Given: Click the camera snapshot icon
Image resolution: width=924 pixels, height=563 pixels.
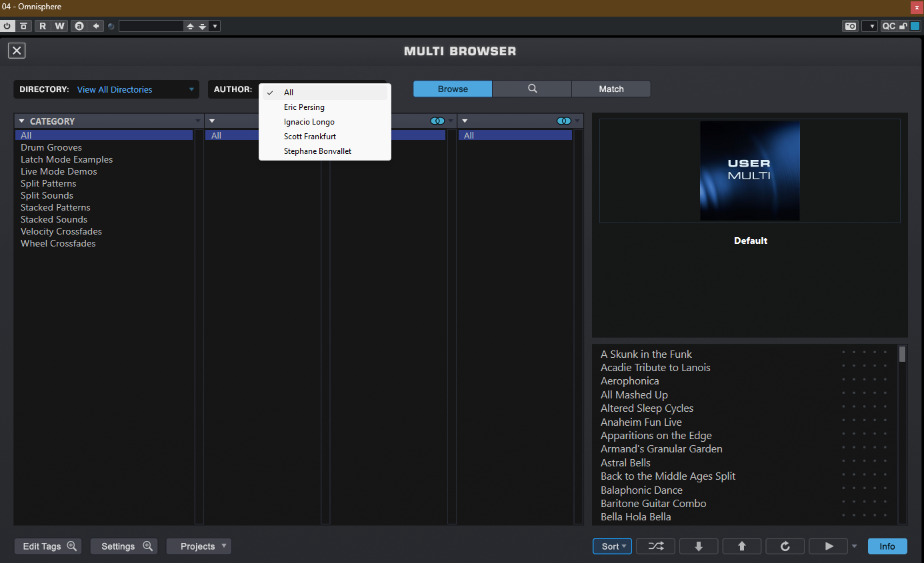Looking at the screenshot, I should (851, 26).
